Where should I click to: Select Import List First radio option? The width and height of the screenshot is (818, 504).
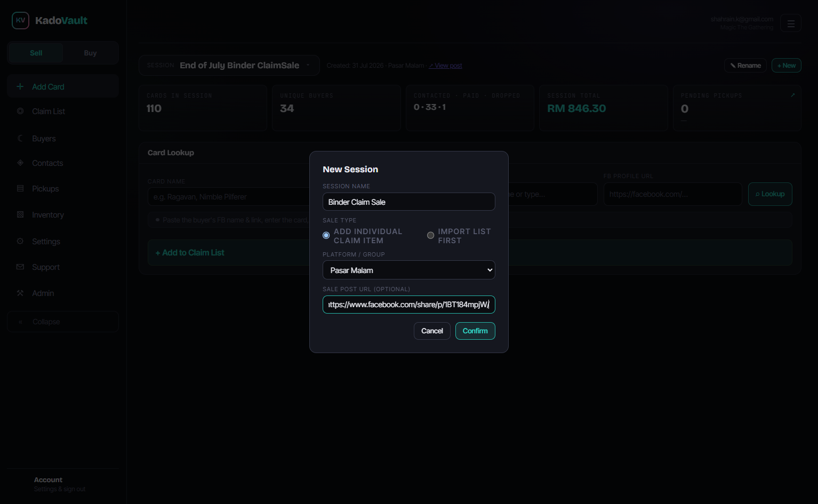click(x=430, y=235)
